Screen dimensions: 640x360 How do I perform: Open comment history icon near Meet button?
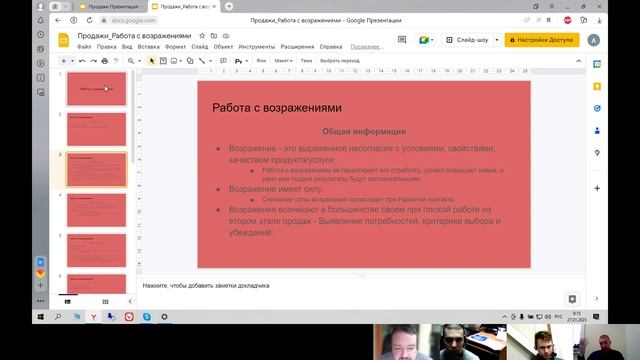[402, 40]
